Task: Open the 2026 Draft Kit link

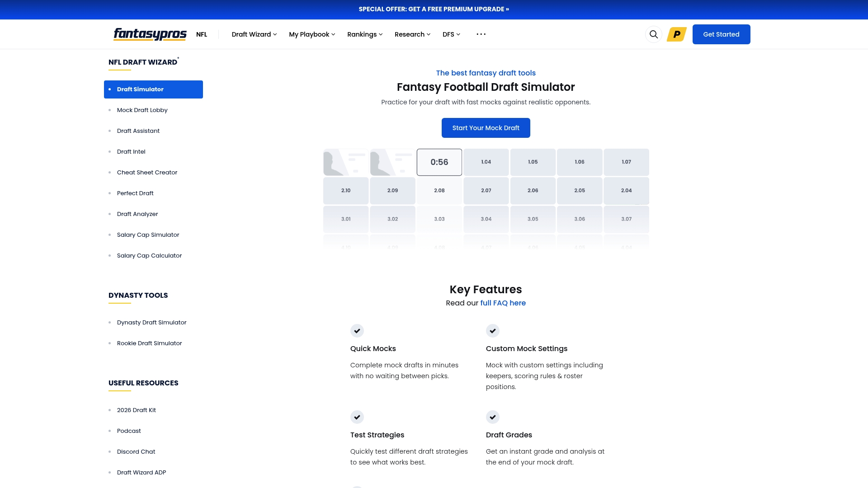Action: pos(136,410)
